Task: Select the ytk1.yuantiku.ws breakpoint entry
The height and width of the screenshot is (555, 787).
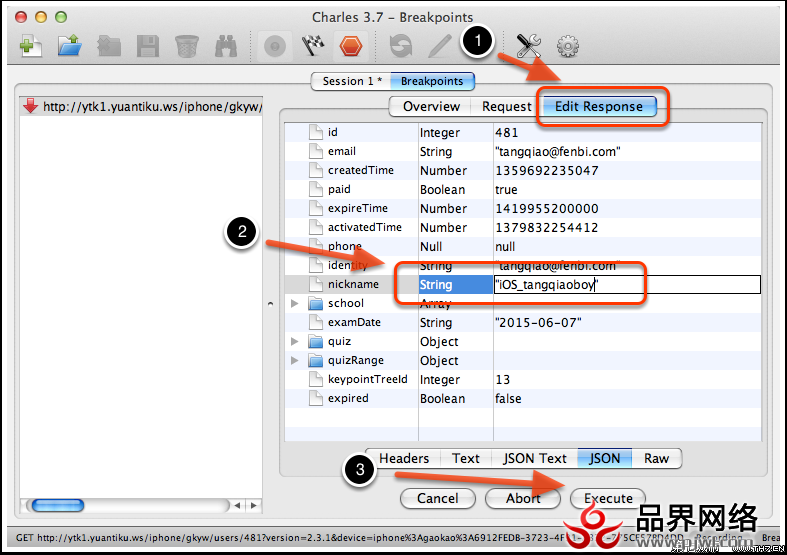Action: [x=141, y=107]
